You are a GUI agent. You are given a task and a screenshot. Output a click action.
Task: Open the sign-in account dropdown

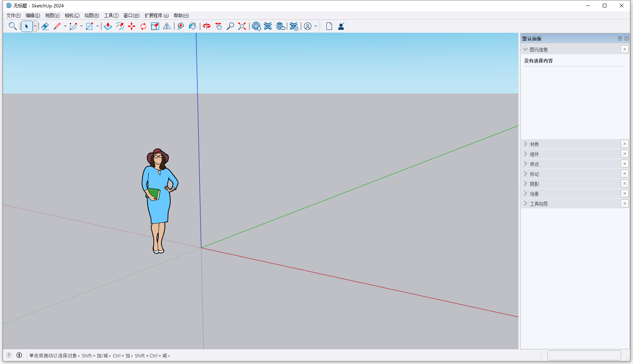point(315,26)
